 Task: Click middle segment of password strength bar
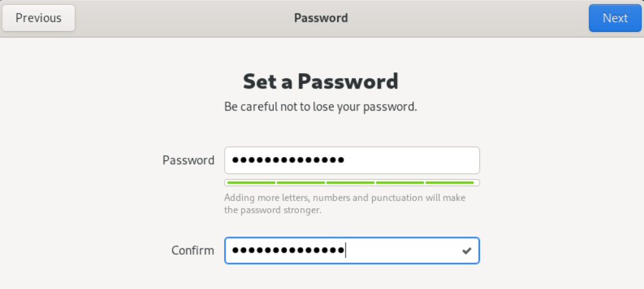[351, 183]
